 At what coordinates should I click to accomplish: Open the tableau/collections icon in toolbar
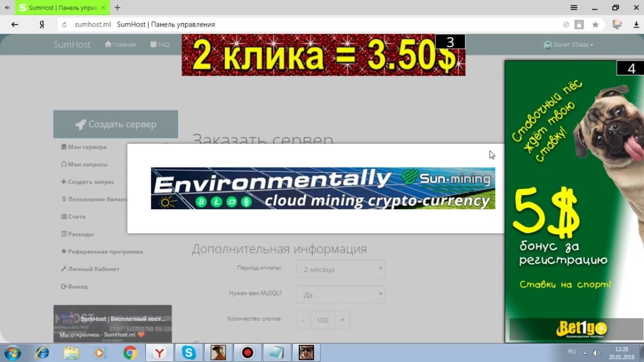tap(617, 25)
